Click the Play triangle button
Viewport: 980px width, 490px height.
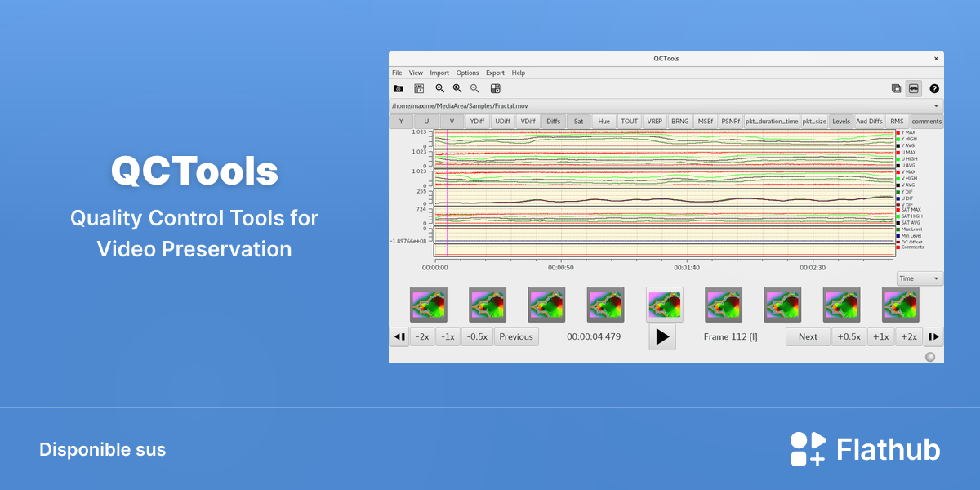(662, 336)
